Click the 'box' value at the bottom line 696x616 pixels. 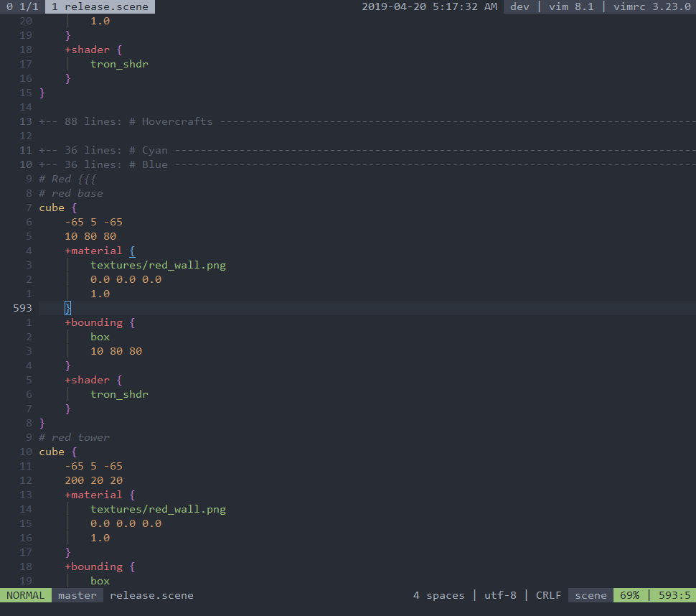100,581
